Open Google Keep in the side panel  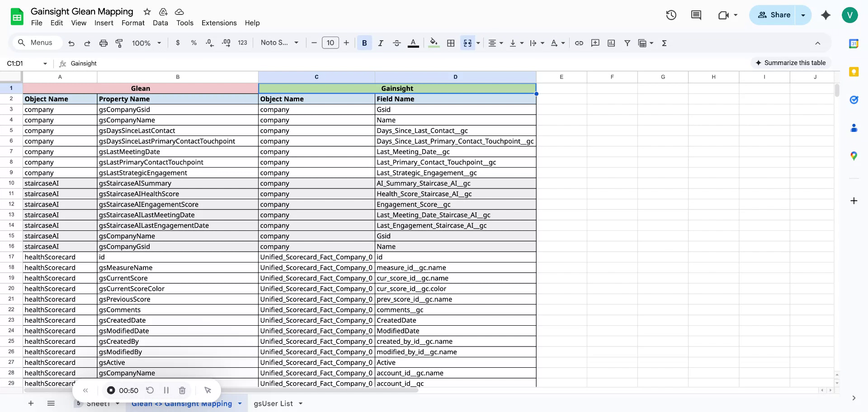tap(854, 72)
